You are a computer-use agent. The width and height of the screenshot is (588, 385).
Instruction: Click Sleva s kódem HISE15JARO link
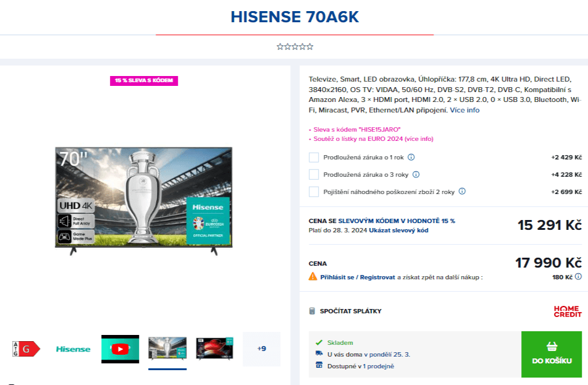(x=357, y=129)
